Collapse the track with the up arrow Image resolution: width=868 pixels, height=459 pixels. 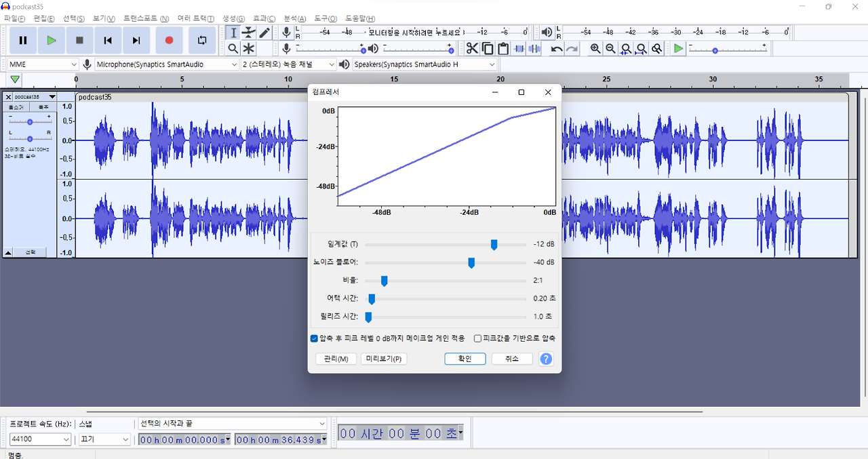point(8,252)
